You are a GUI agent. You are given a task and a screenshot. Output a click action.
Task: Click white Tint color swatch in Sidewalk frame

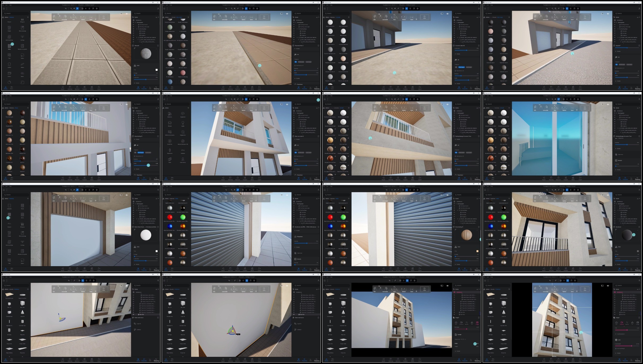coord(157,70)
